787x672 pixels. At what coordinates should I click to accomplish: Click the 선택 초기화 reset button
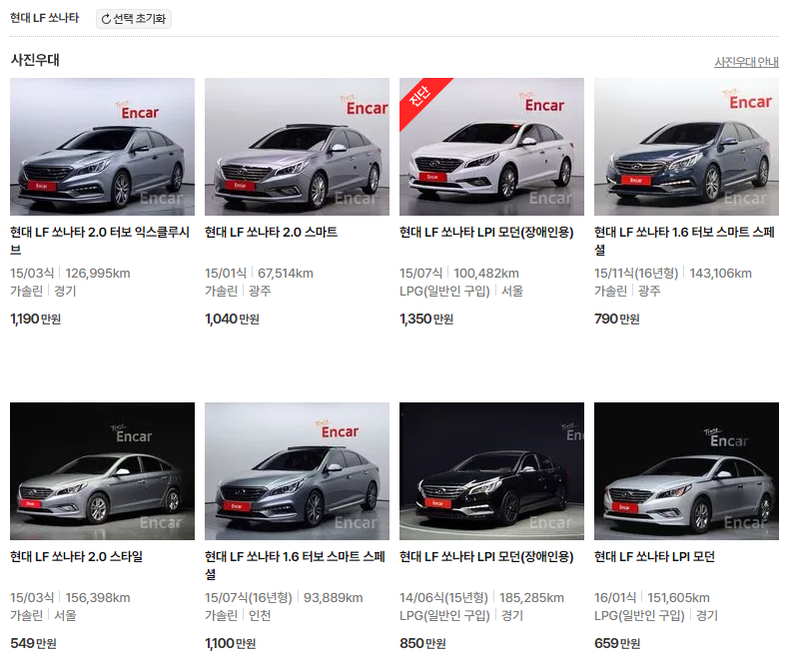tap(134, 19)
